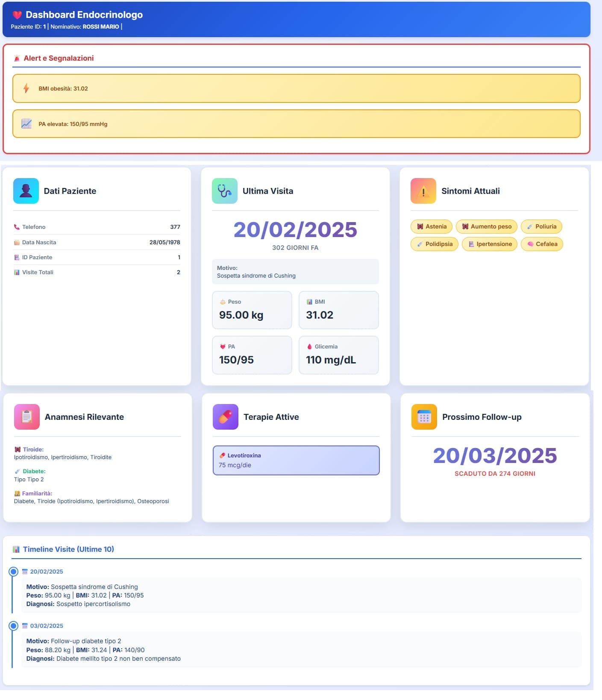Click the calendar icon beside 03/02/2025 timeline entry
The width and height of the screenshot is (602, 700).
(25, 626)
